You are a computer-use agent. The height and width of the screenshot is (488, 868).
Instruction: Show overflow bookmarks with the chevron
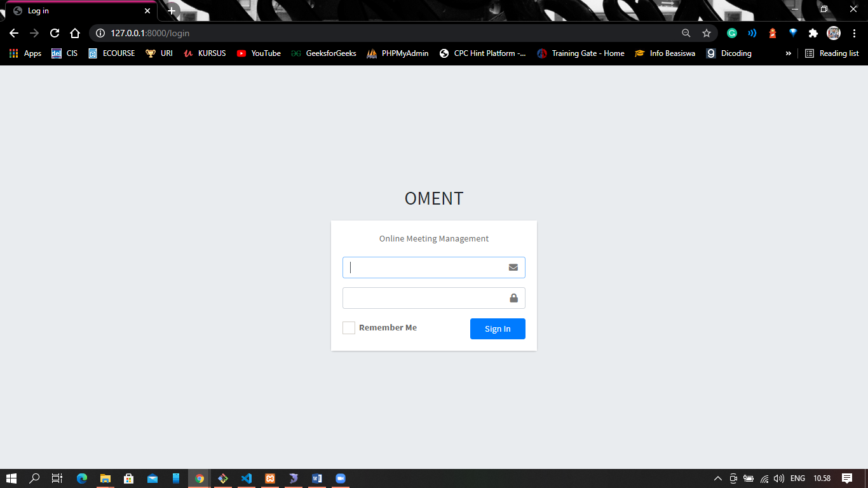pyautogui.click(x=788, y=53)
